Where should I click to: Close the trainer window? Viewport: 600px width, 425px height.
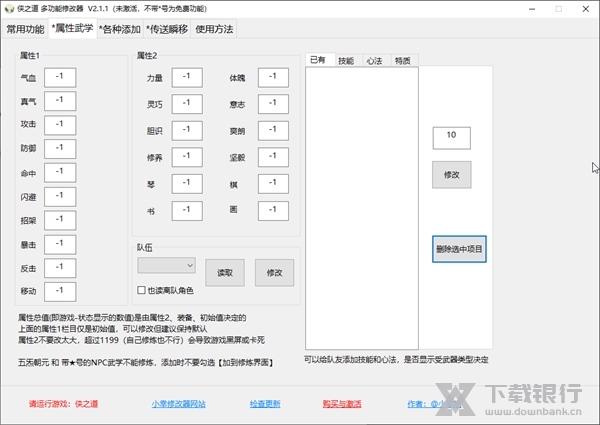click(x=585, y=9)
